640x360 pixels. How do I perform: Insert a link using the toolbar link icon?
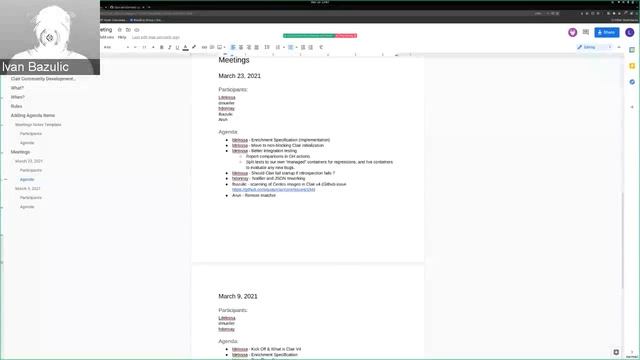pos(204,47)
